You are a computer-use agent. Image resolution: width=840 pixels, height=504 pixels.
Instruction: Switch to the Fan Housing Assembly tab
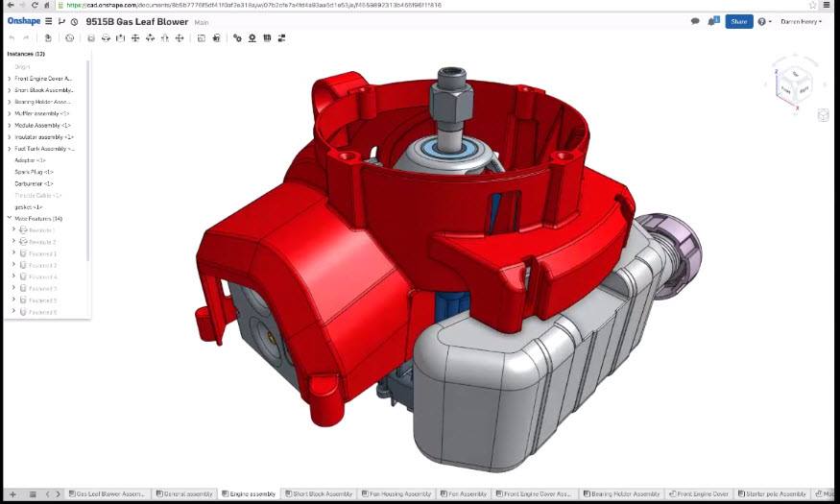click(396, 493)
